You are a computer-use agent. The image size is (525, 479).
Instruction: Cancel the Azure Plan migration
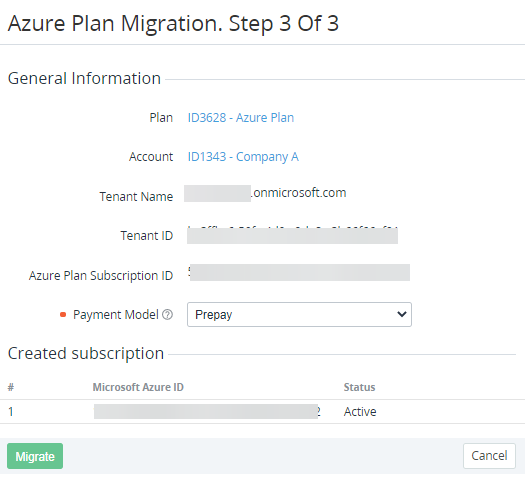[489, 456]
